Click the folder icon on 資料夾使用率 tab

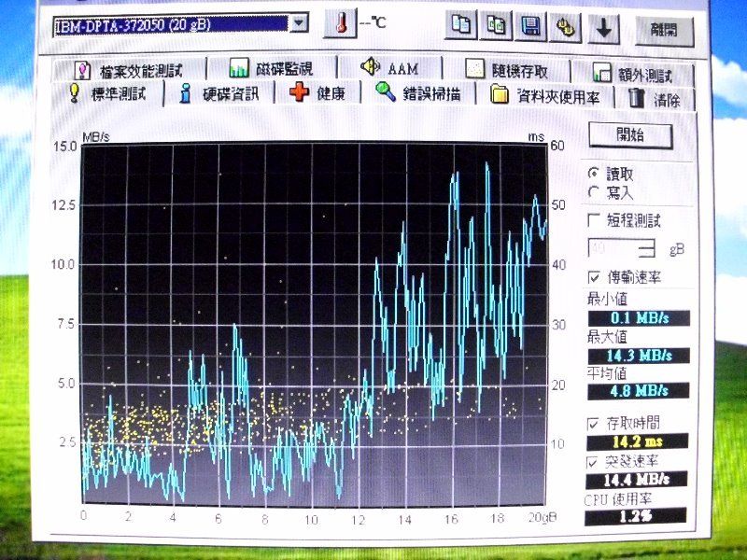(x=500, y=94)
